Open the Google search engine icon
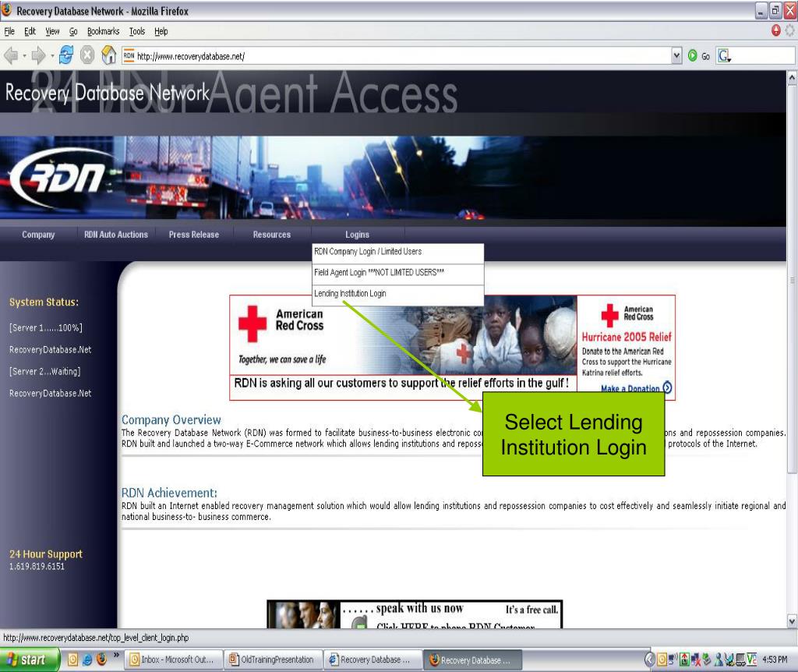 (x=724, y=55)
